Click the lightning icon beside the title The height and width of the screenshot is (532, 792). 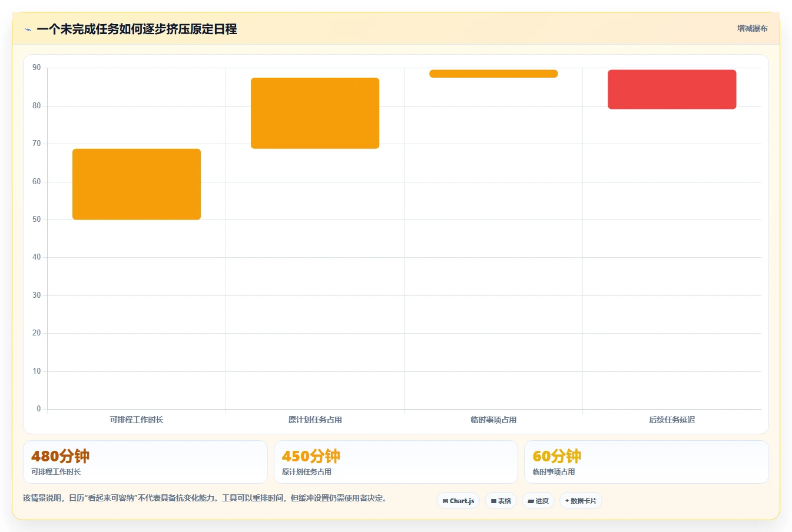point(28,29)
